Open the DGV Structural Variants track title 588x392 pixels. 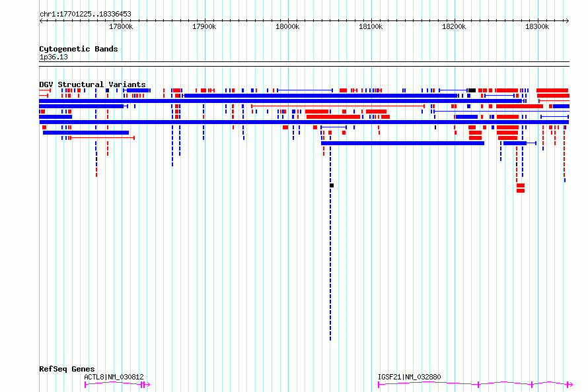[x=92, y=84]
